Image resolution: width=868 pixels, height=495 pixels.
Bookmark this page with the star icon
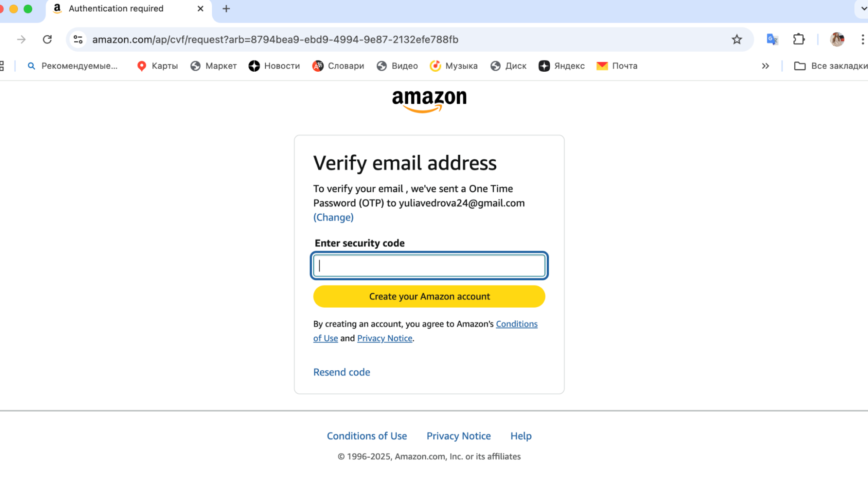tap(737, 40)
